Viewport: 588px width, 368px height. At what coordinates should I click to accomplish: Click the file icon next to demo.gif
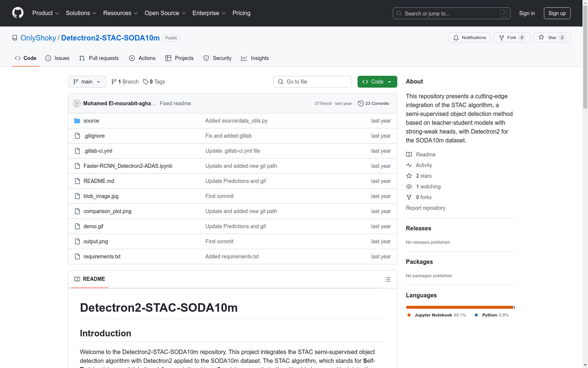pos(77,226)
